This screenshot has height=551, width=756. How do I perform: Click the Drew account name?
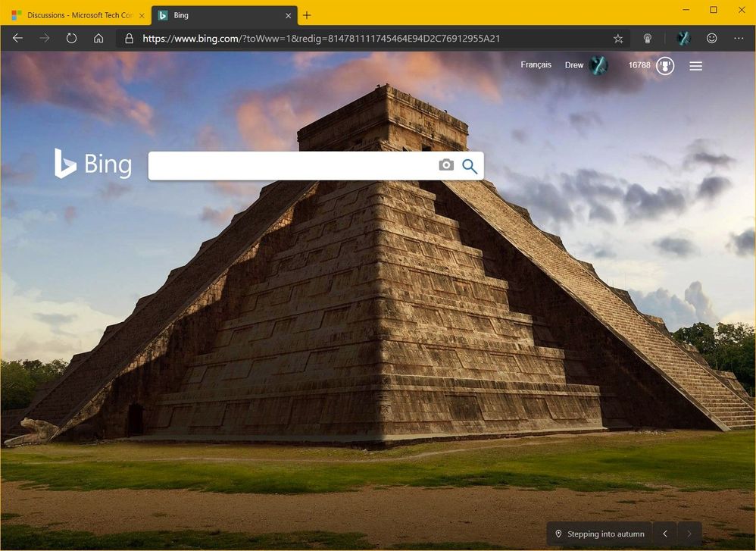pyautogui.click(x=573, y=65)
